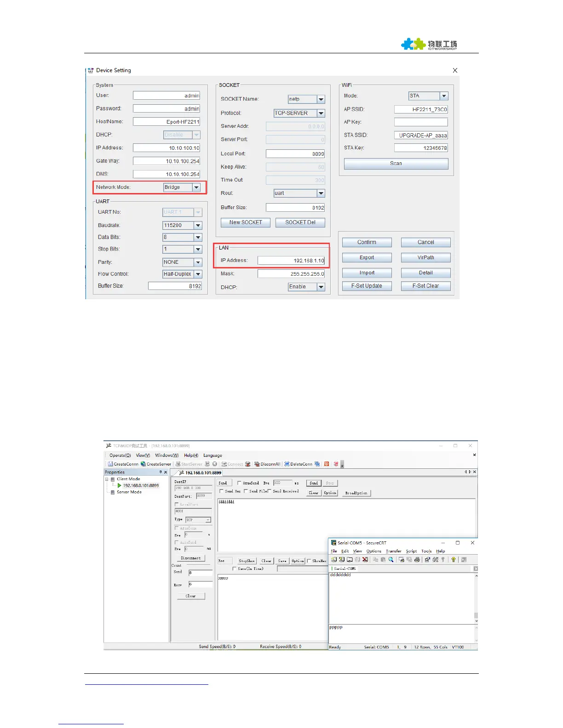Image resolution: width=563 pixels, height=728 pixels.
Task: Open the SOCKET Name dropdown
Action: coord(321,99)
